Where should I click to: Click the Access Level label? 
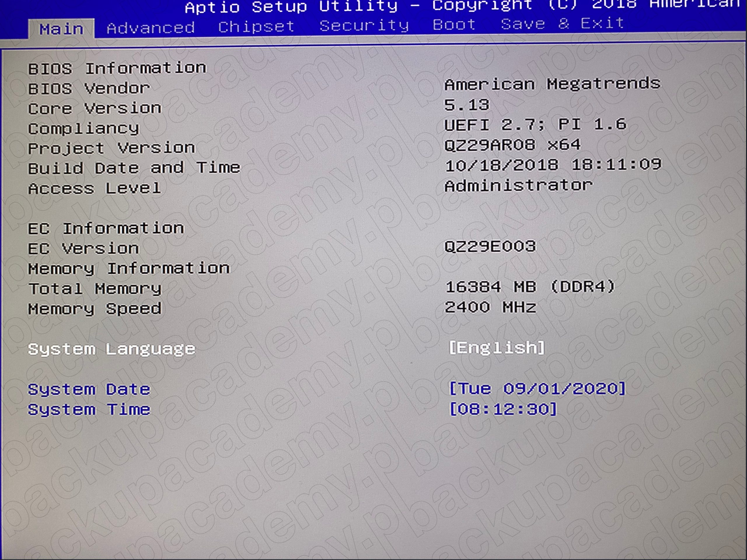[95, 188]
